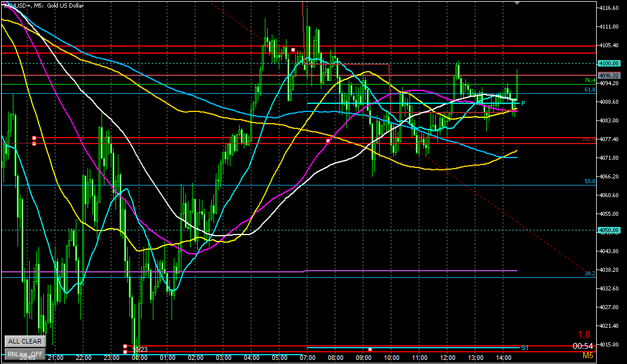627x364 pixels.
Task: Select the 61.8 Fibonacci level label
Action: (x=589, y=90)
